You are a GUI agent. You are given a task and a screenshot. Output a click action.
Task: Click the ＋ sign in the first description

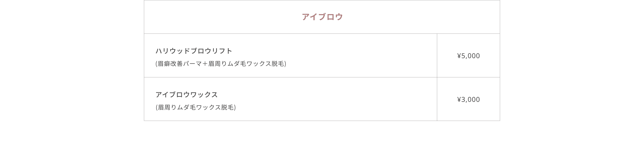point(205,64)
